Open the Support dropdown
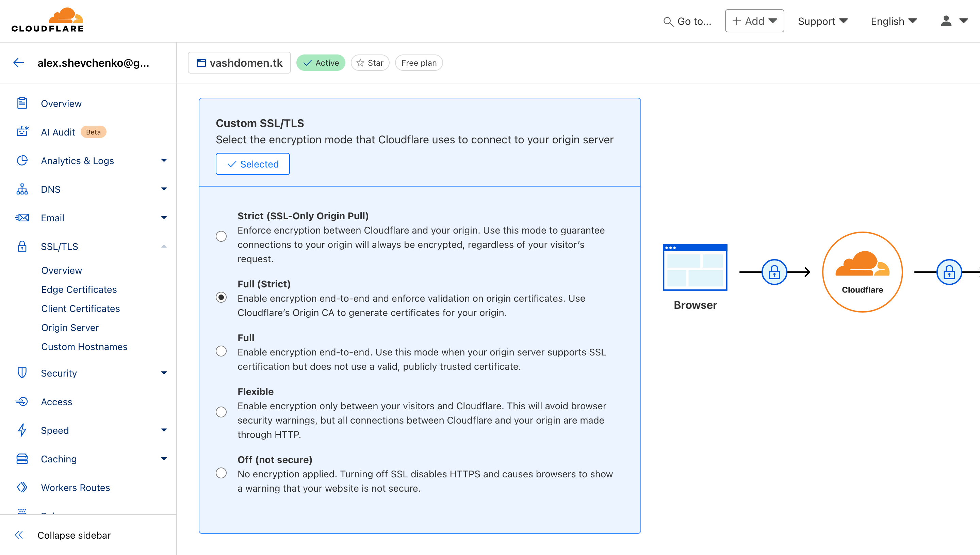The height and width of the screenshot is (555, 980). [x=823, y=21]
